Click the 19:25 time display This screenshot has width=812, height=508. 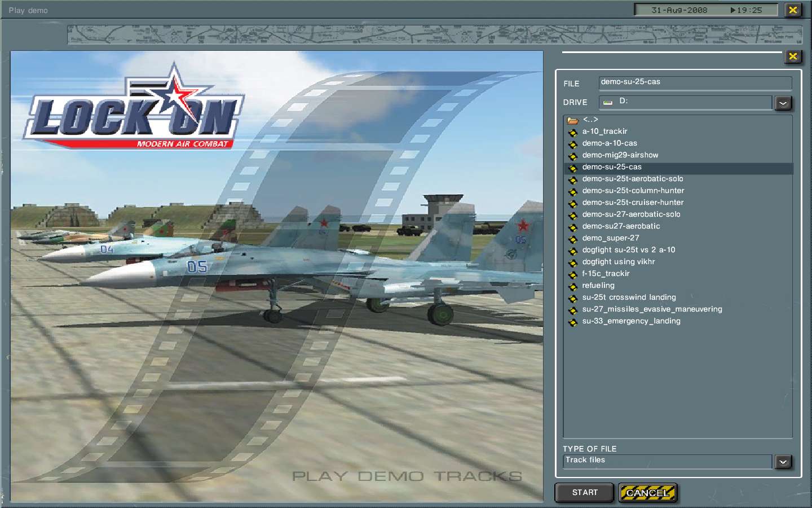746,10
